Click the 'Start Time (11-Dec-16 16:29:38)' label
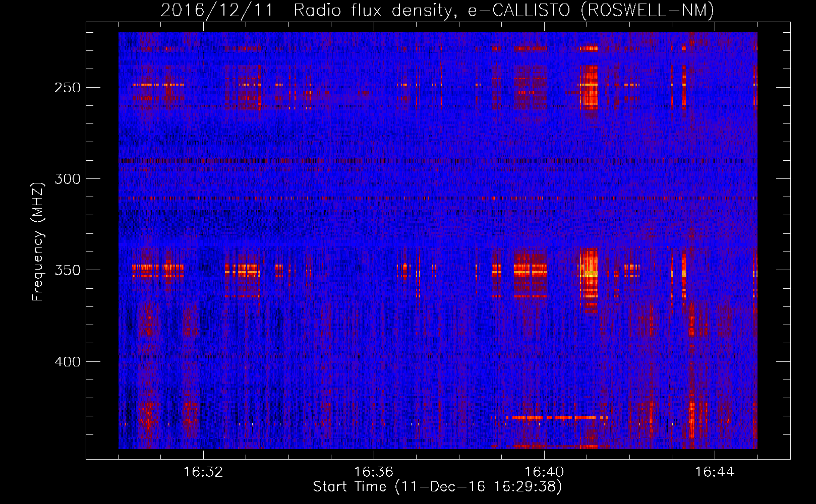The image size is (816, 504). pyautogui.click(x=437, y=487)
